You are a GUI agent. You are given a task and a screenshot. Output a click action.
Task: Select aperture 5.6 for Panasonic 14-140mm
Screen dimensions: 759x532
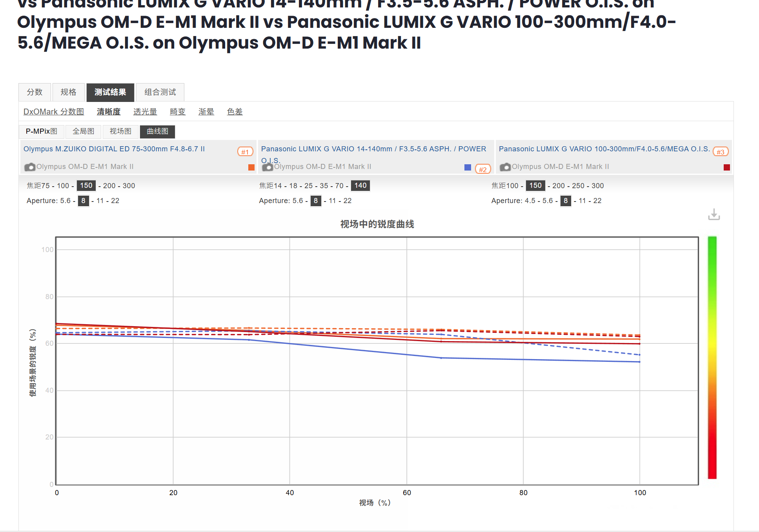click(x=298, y=201)
